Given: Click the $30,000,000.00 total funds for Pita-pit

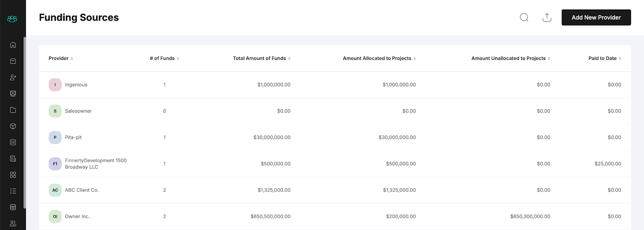Looking at the screenshot, I should (272, 138).
